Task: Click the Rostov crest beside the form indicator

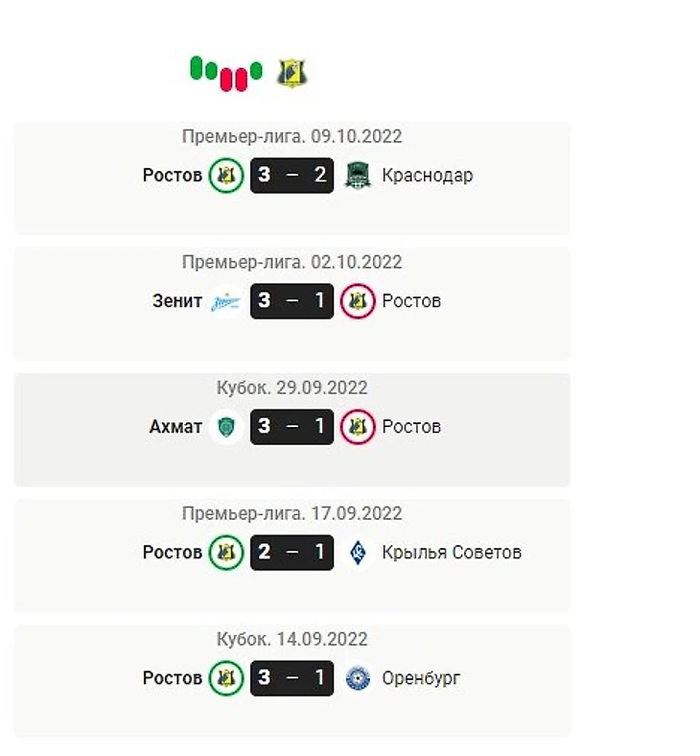Action: 292,73
